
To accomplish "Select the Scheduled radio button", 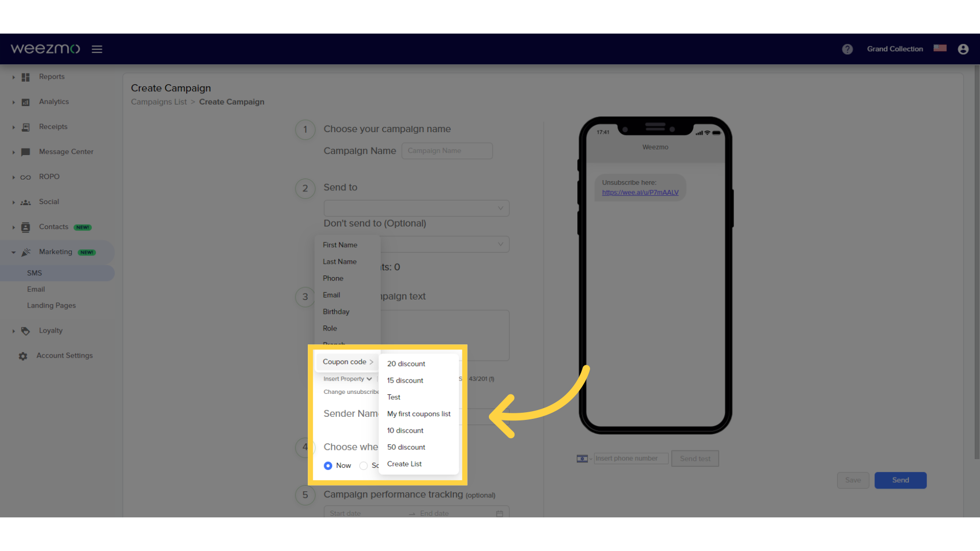I will (363, 466).
